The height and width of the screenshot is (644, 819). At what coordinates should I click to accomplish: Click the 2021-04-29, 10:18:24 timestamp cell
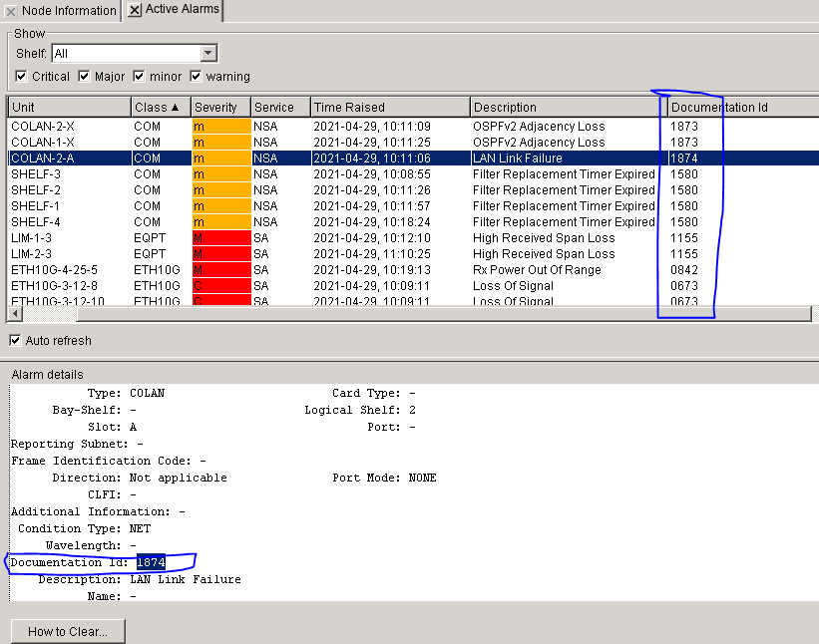click(391, 221)
